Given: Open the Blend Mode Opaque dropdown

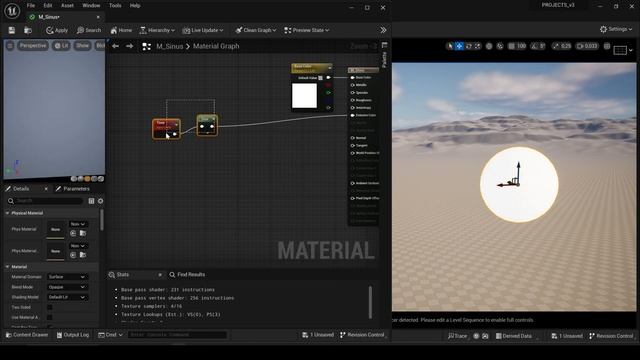Looking at the screenshot, I should tap(67, 287).
